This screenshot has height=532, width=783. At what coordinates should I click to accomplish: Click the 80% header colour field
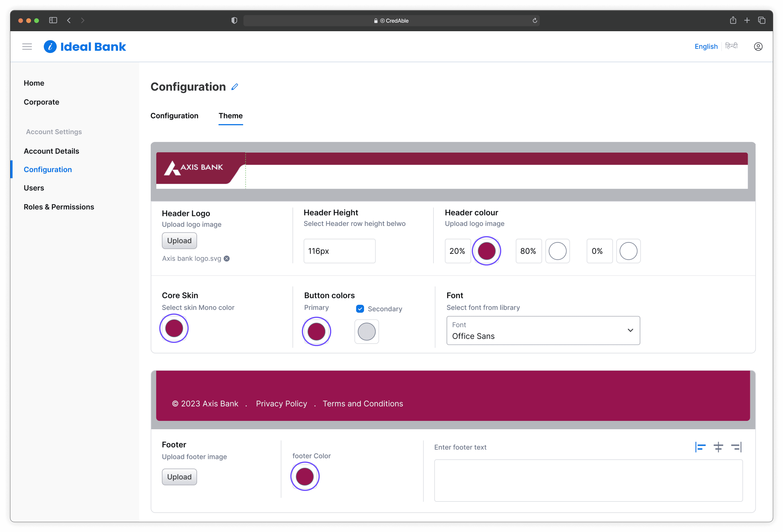pos(528,251)
